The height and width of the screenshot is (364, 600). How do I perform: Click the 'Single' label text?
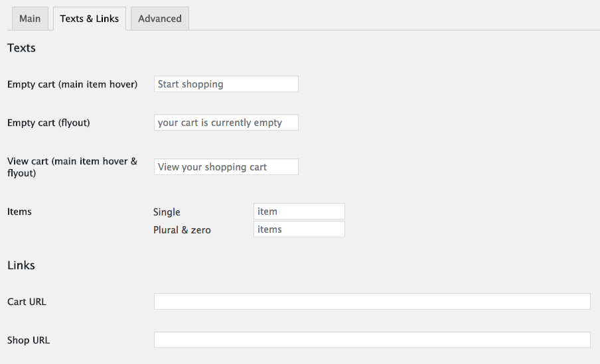coord(167,212)
